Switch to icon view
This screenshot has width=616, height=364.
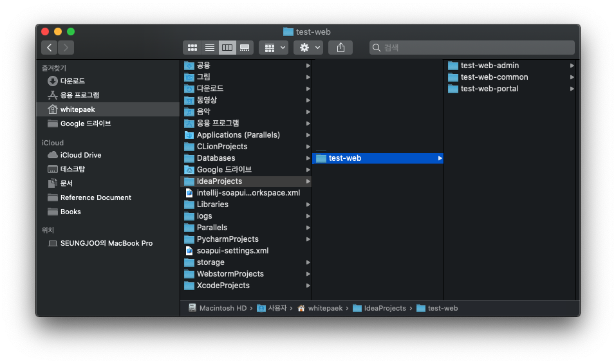[192, 48]
